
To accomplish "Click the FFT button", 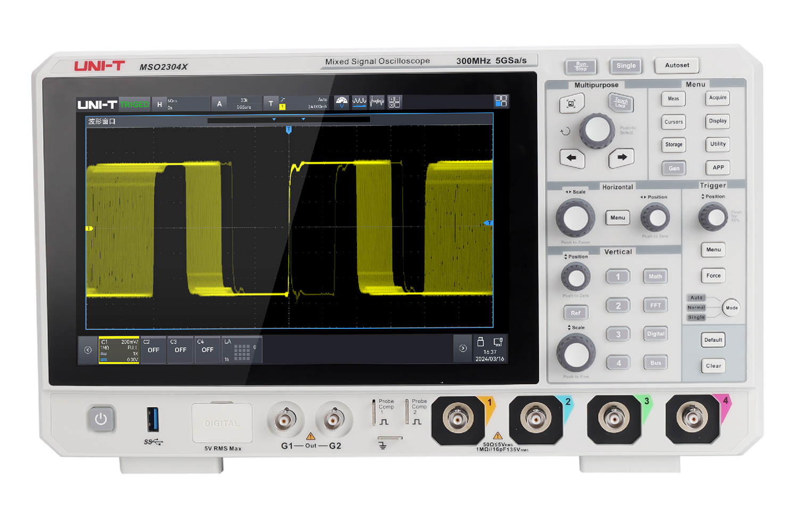I will coord(655,305).
